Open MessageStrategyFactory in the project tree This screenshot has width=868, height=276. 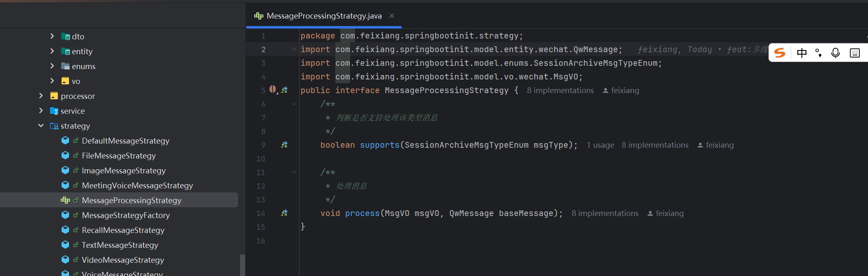126,215
